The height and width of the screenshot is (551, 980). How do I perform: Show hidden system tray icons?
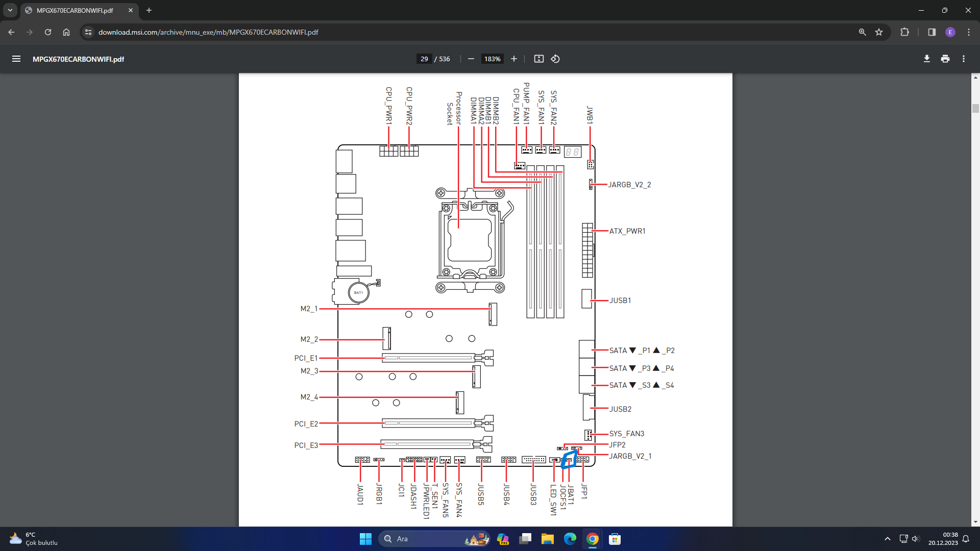[x=888, y=539]
